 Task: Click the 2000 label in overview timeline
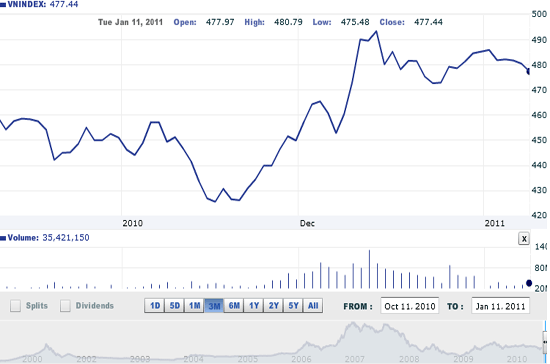tap(32, 359)
